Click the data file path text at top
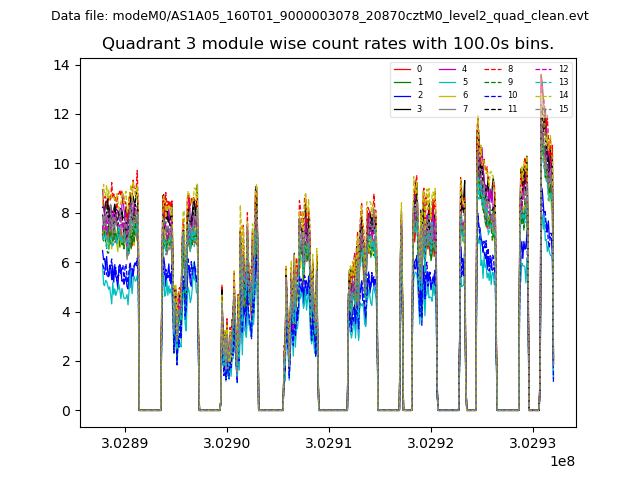Screen dimensions: 640x480 [319, 15]
